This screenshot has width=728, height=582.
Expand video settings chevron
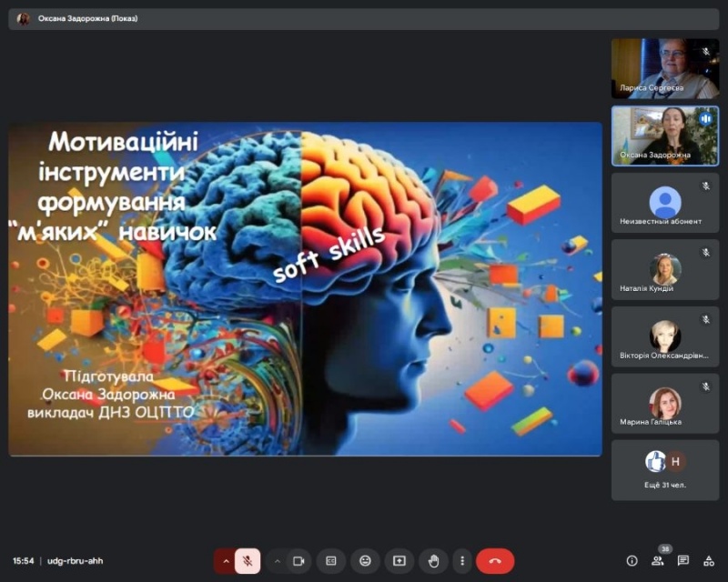click(277, 561)
